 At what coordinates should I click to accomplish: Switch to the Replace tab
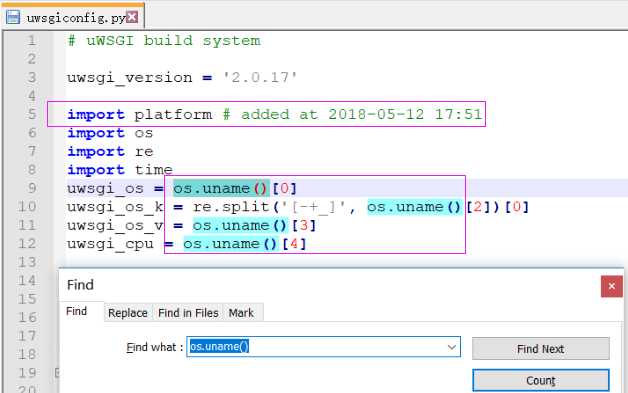(x=128, y=313)
